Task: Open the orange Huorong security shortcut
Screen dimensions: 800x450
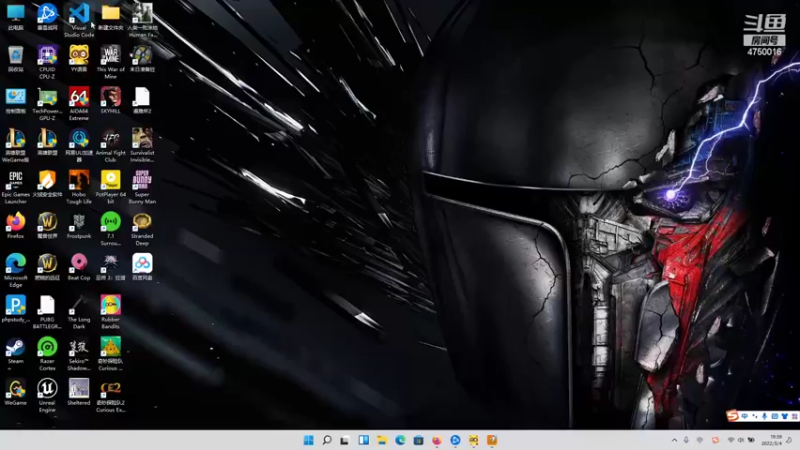Action: [47, 184]
